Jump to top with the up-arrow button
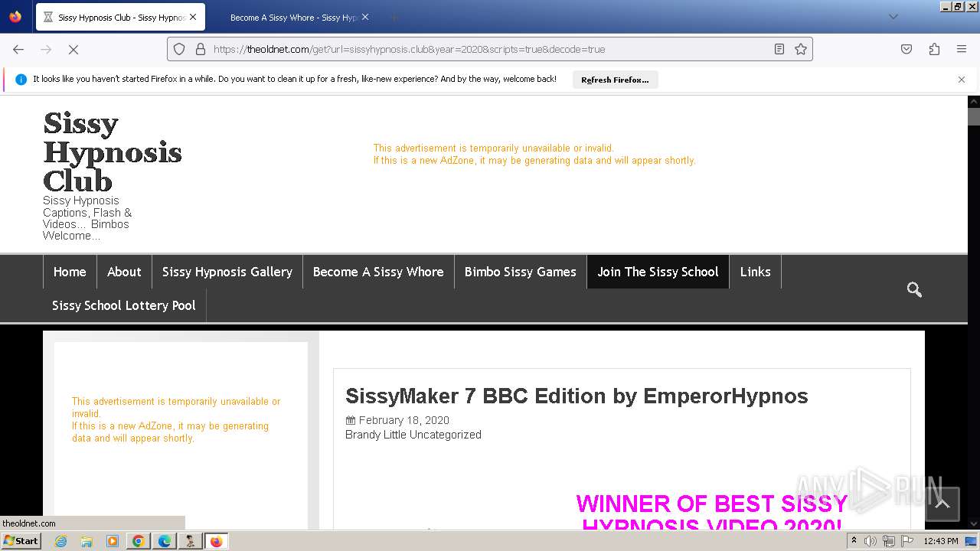The width and height of the screenshot is (980, 551). coord(942,504)
